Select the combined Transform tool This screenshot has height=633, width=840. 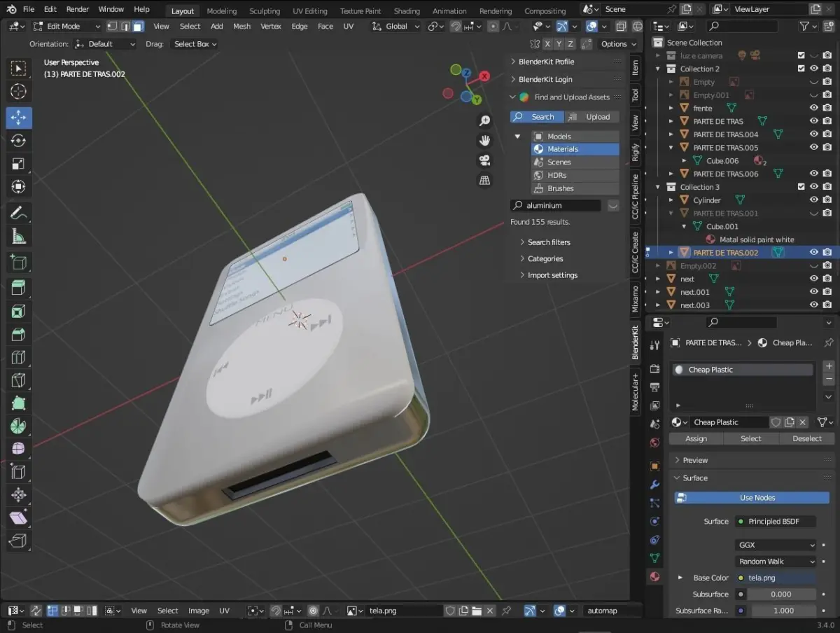point(19,187)
